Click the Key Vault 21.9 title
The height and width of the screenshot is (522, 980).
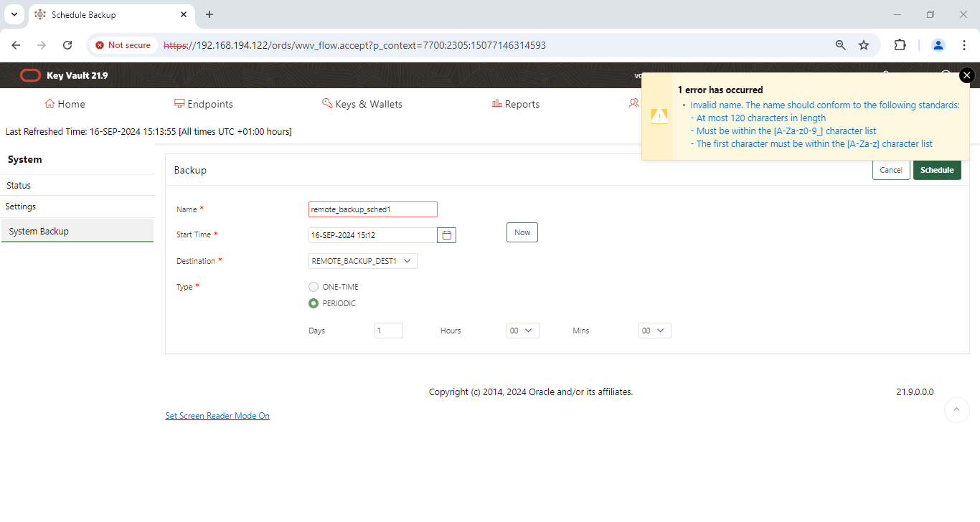(x=77, y=75)
